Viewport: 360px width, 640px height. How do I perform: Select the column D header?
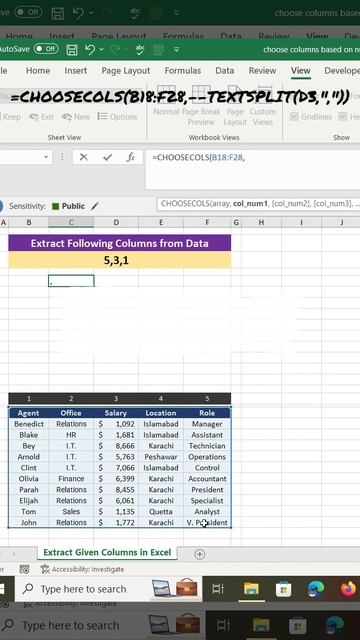coord(116,222)
